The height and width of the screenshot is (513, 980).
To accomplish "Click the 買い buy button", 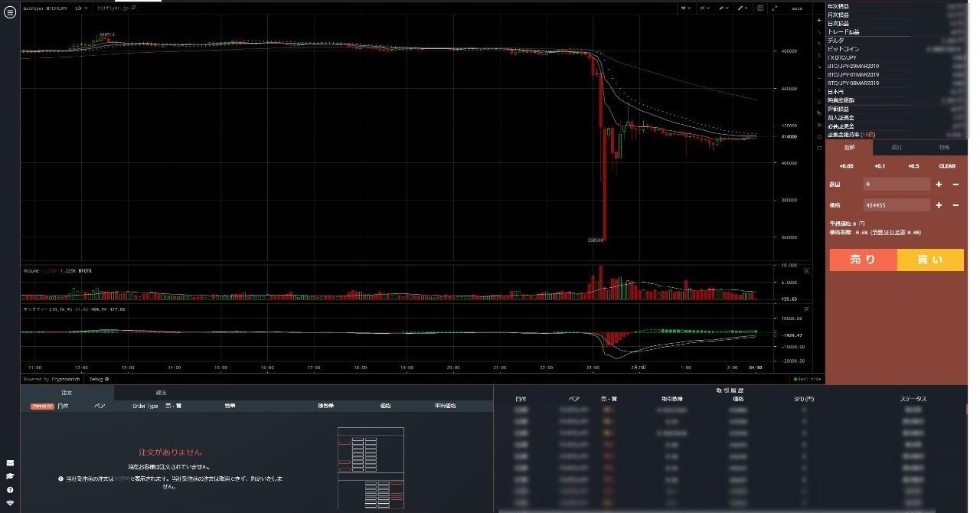I will [x=930, y=260].
